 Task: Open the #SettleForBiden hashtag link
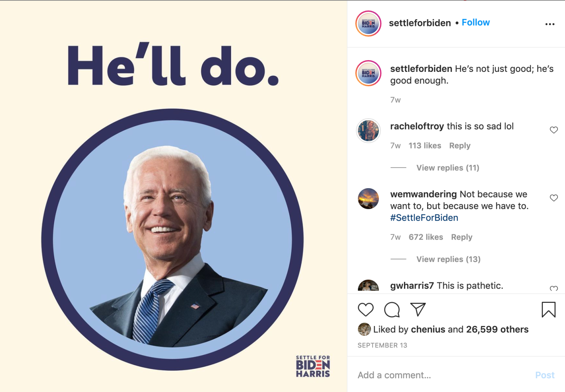(x=424, y=218)
